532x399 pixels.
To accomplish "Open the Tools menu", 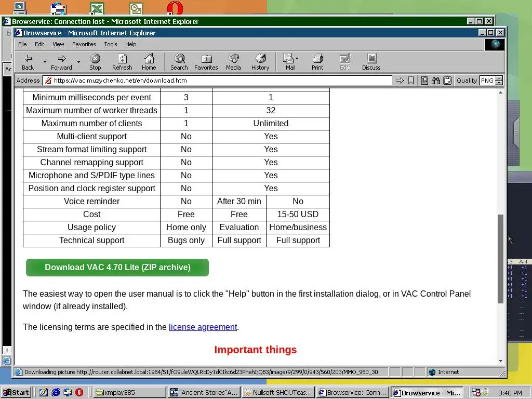I will click(x=110, y=44).
